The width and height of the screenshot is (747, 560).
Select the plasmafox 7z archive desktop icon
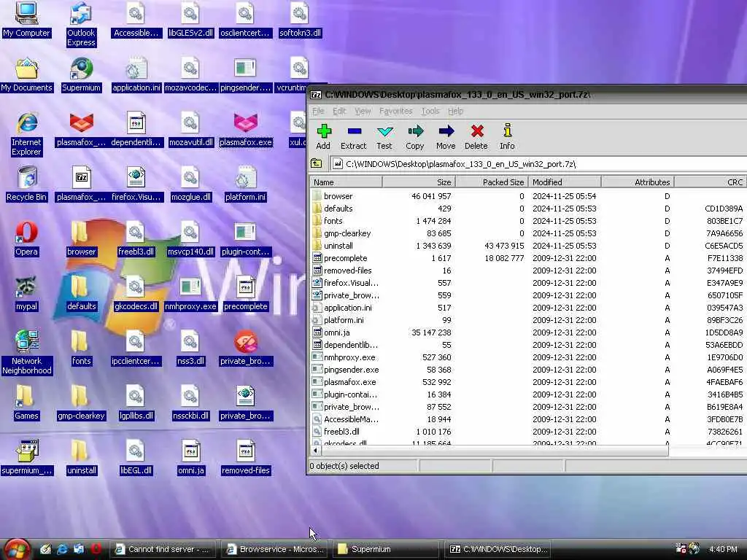81,184
